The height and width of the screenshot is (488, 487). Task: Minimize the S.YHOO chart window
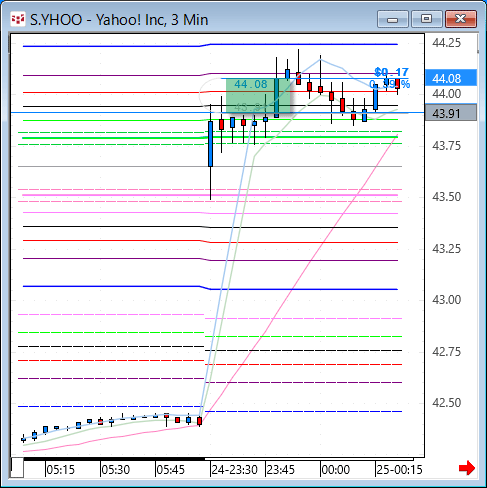[x=393, y=19]
